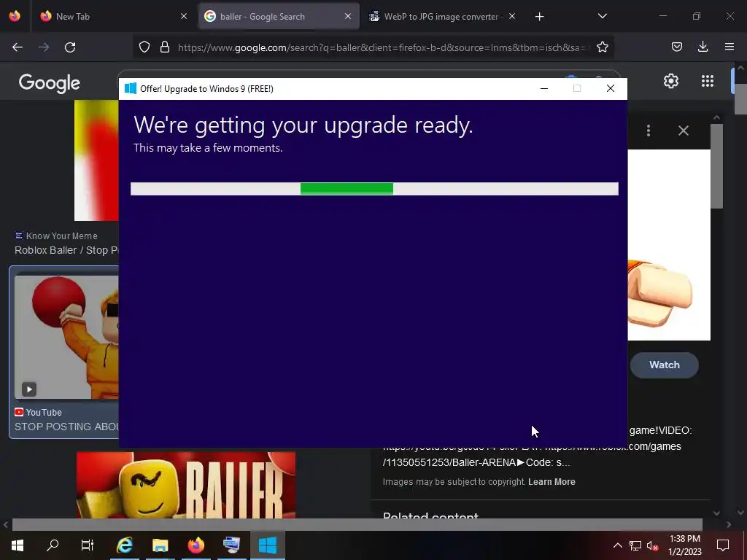Open the BALLER banner image result
The width and height of the screenshot is (747, 560).
pos(186,485)
